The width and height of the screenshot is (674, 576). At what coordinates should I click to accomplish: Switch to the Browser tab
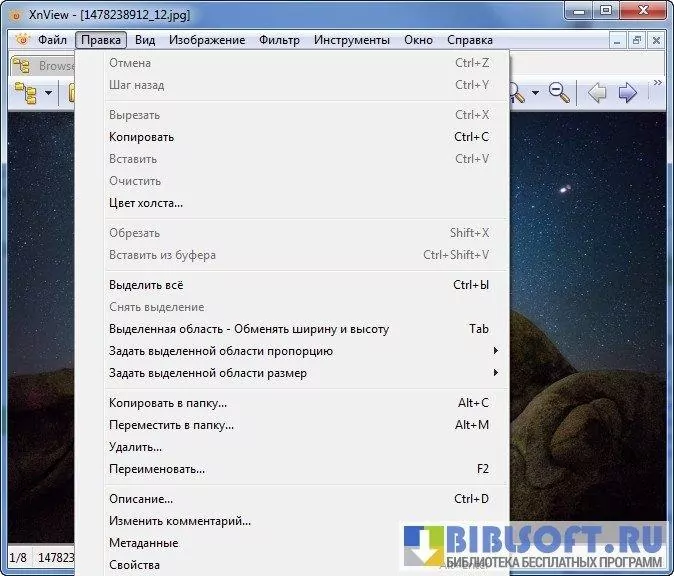[45, 66]
